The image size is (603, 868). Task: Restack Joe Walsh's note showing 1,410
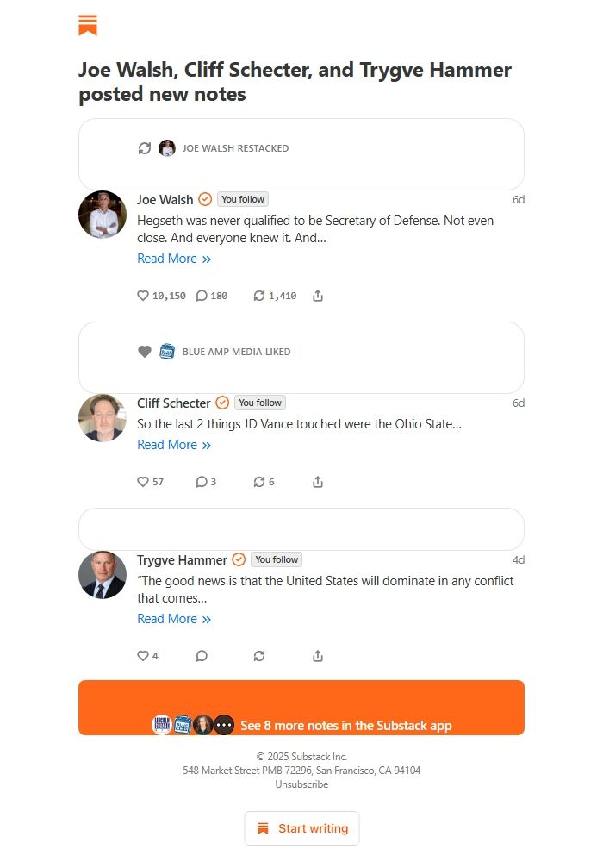tap(259, 296)
